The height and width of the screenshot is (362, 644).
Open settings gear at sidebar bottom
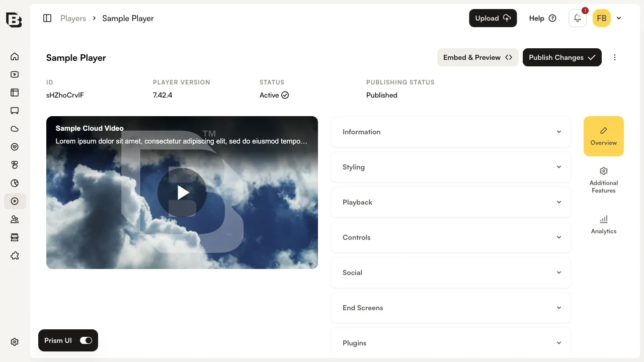coord(15,342)
